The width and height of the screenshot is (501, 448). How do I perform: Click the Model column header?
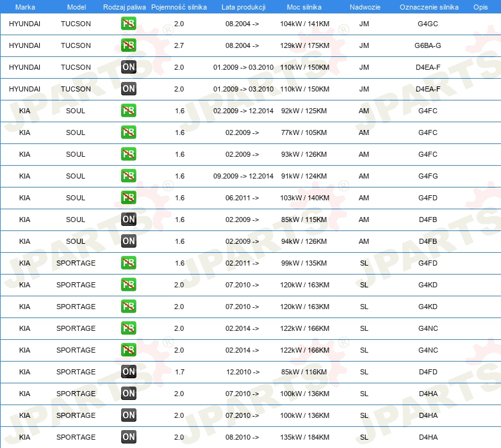(76, 7)
